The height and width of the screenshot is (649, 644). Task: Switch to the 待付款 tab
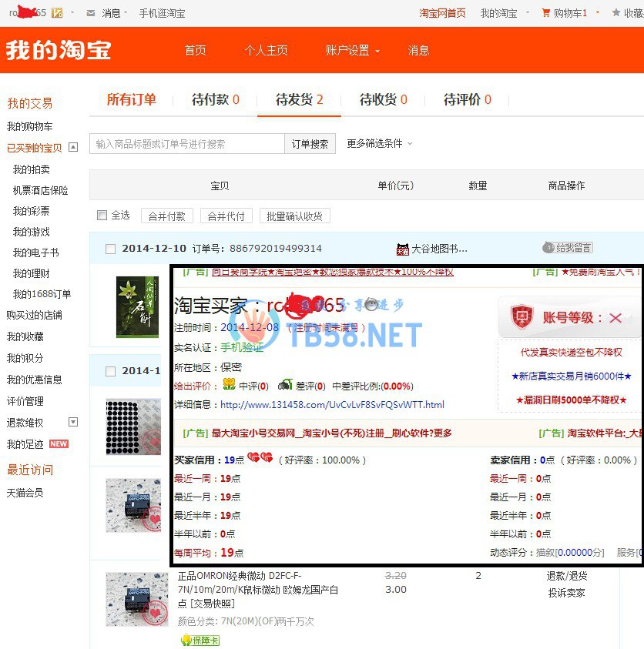coord(216,99)
